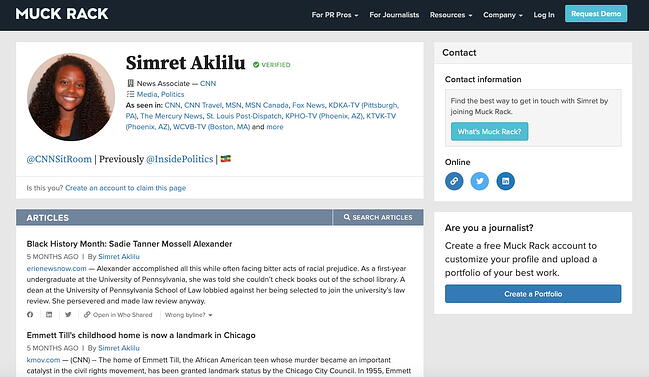
Task: Open Open in Who Shared link
Action: coord(118,315)
